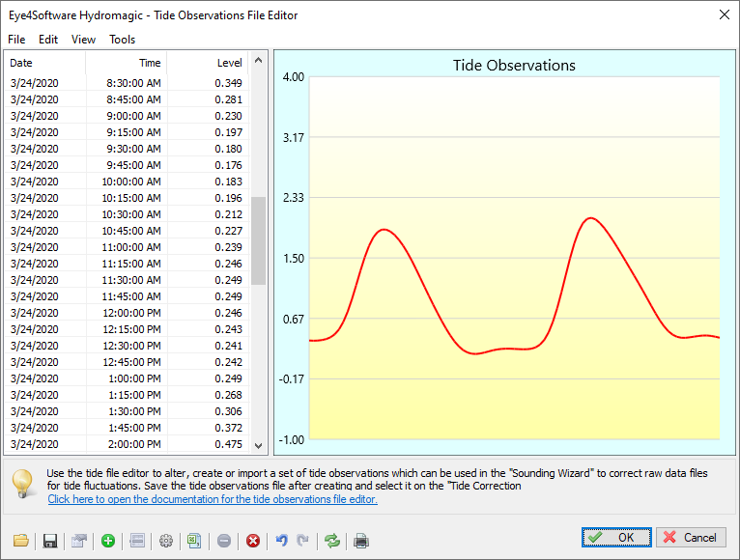The width and height of the screenshot is (740, 560).
Task: Open the gear settings icon
Action: click(165, 540)
